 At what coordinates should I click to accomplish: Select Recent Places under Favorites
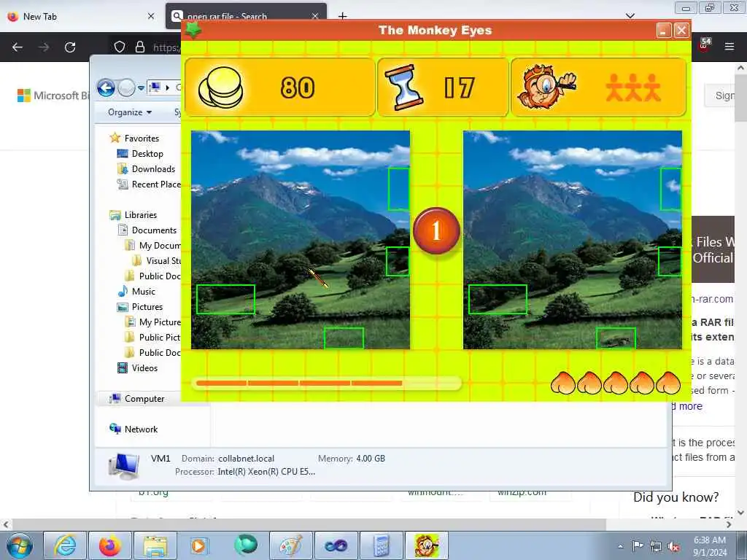pos(156,184)
